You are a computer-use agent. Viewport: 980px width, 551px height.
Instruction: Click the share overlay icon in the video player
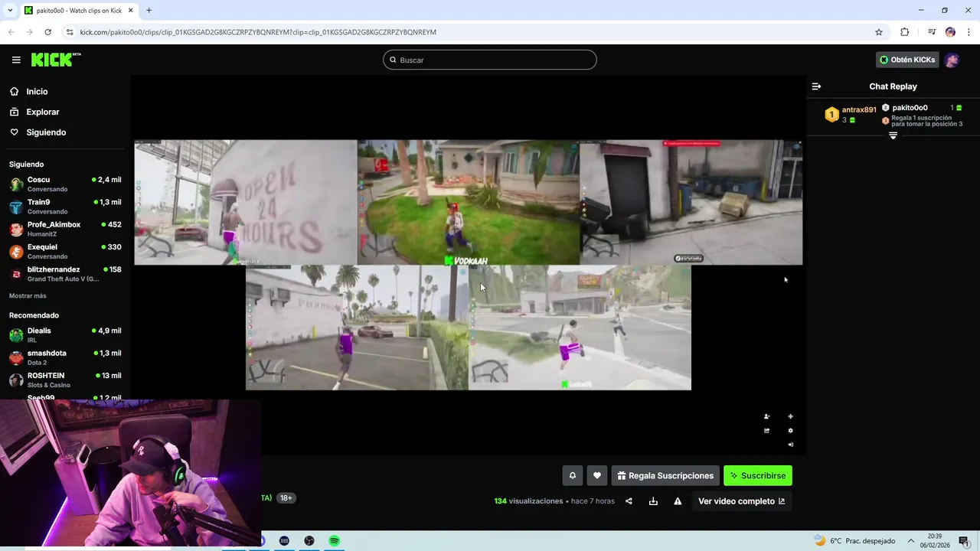click(766, 430)
